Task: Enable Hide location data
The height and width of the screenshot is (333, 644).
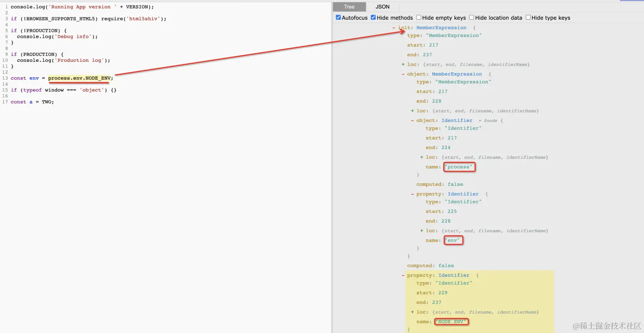Action: (471, 18)
